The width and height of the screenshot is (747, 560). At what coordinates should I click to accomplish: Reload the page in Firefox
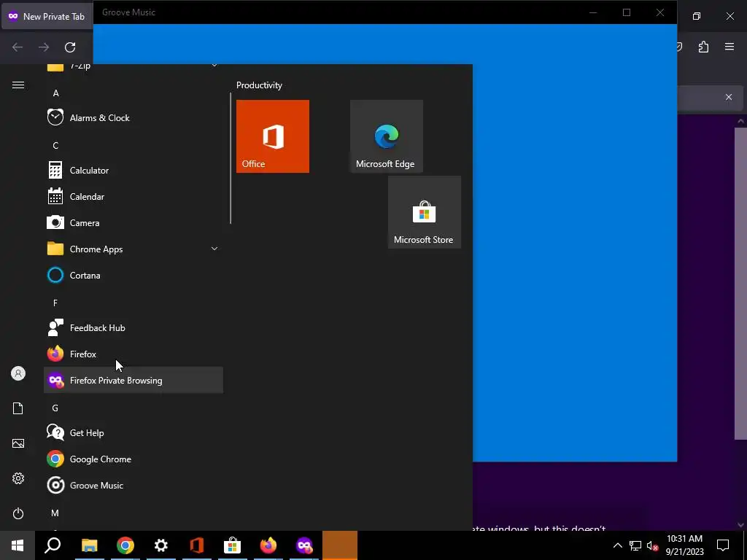(70, 47)
